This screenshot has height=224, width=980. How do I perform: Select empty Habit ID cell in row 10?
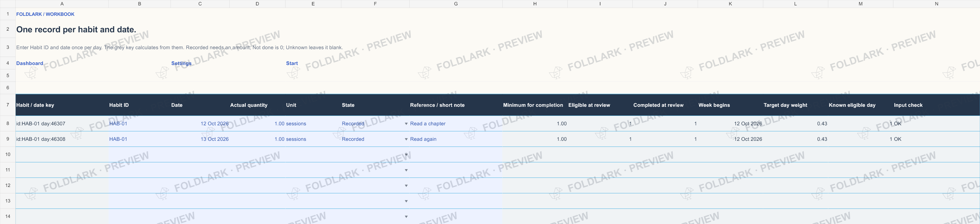(x=140, y=154)
